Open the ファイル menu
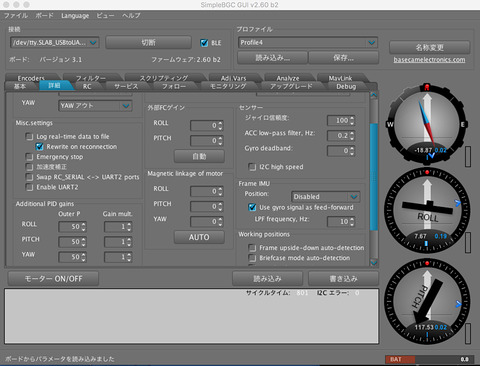This screenshot has height=366, width=480. pos(16,16)
